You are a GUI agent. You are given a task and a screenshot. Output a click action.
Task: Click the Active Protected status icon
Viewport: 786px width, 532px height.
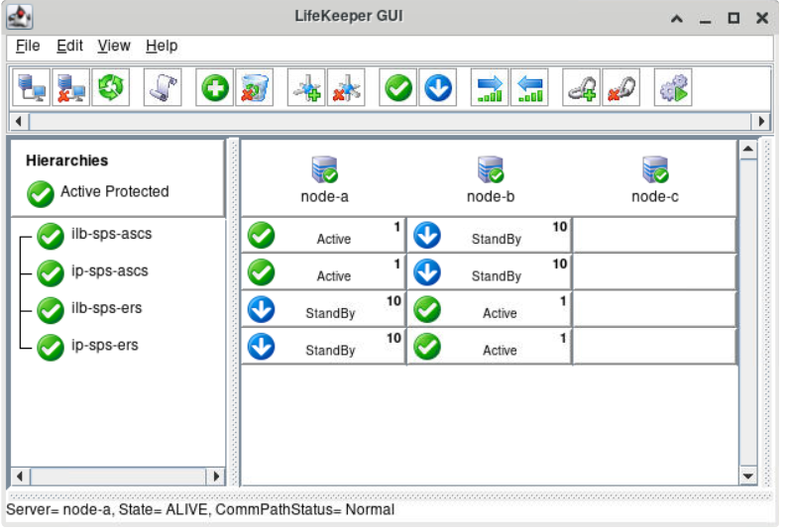[41, 194]
